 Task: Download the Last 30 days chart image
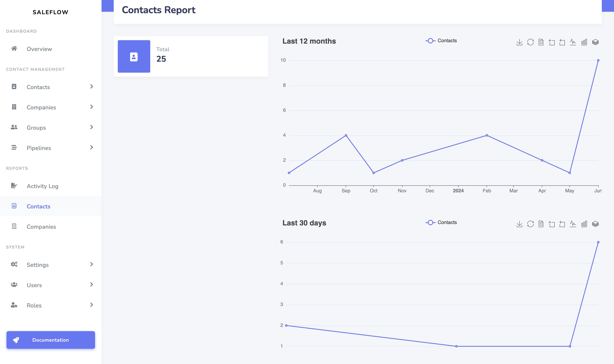(x=519, y=224)
